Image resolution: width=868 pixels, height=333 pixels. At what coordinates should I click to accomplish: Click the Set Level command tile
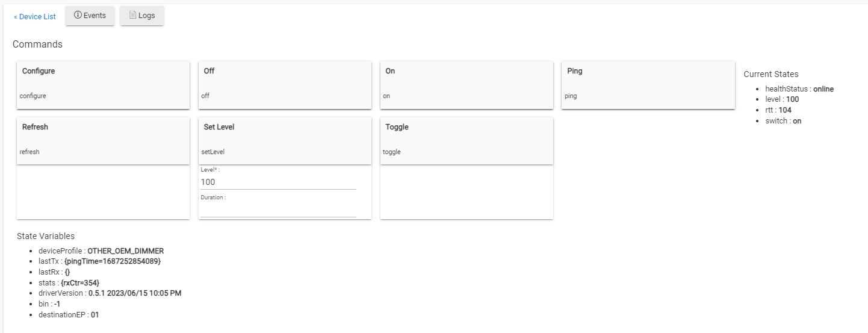(x=285, y=140)
